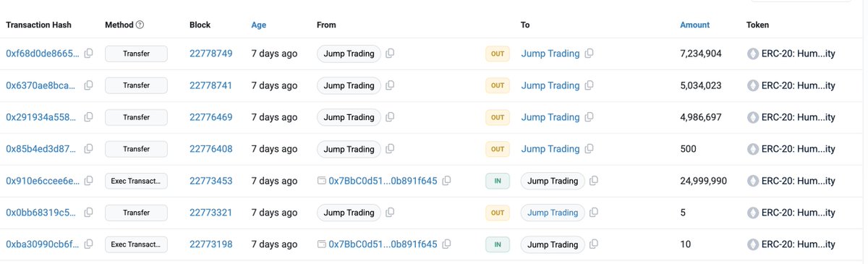868x264 pixels.
Task: Copy hash of transaction 0x291934a558
Action: point(88,117)
